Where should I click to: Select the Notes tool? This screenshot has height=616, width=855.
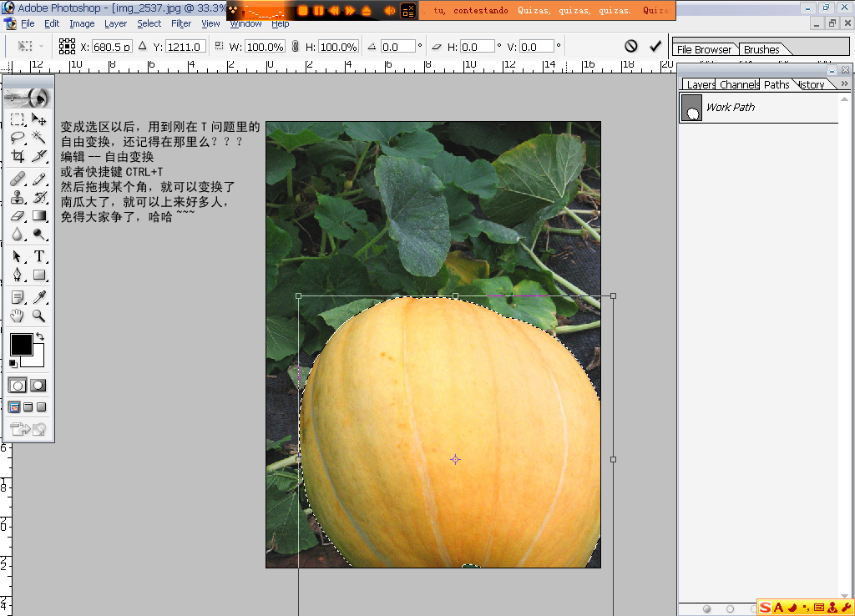18,297
